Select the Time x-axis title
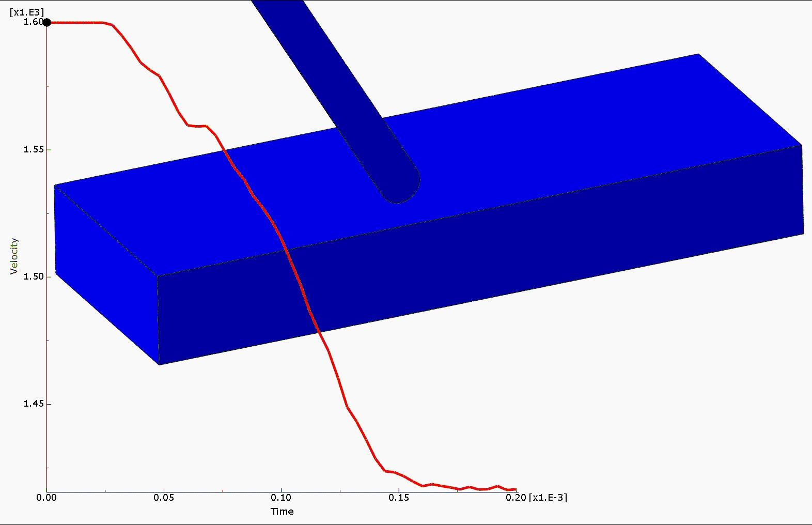 (282, 511)
